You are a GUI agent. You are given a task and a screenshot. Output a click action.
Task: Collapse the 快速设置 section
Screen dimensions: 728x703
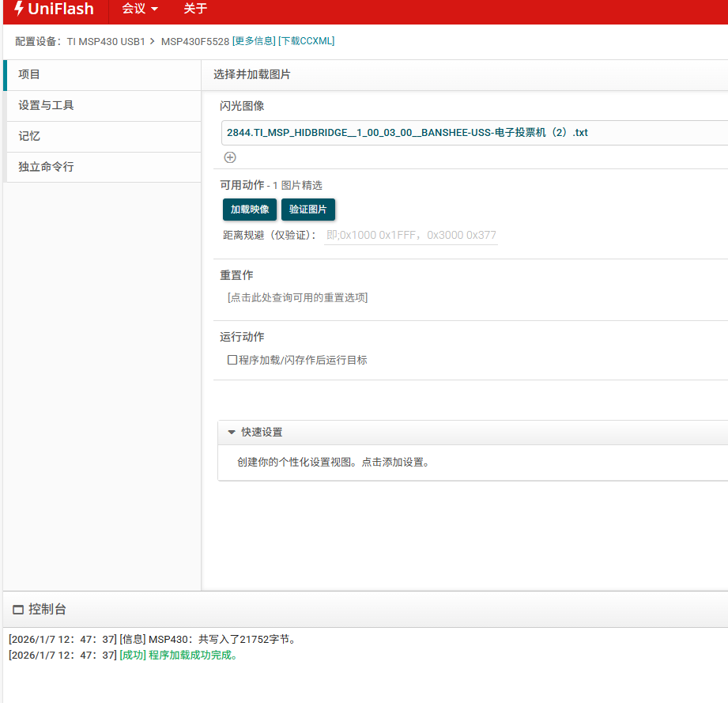(232, 433)
